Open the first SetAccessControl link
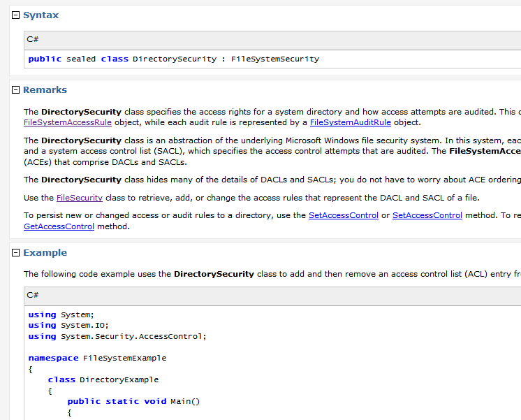Image resolution: width=521 pixels, height=420 pixels. click(343, 215)
